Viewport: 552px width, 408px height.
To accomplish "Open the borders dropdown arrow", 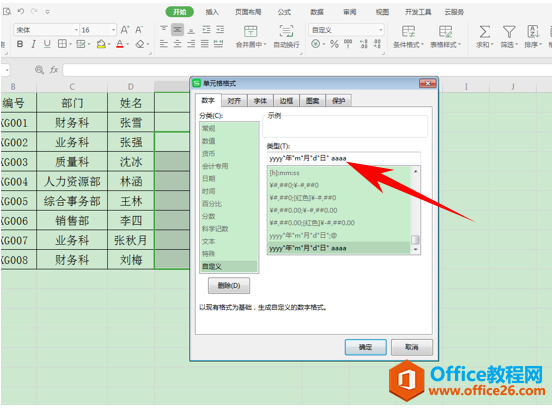I will [70, 44].
